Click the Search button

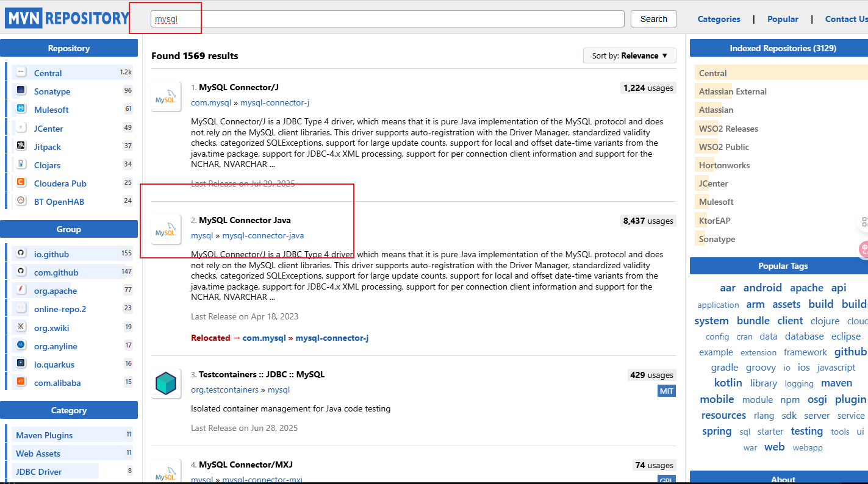coord(653,19)
